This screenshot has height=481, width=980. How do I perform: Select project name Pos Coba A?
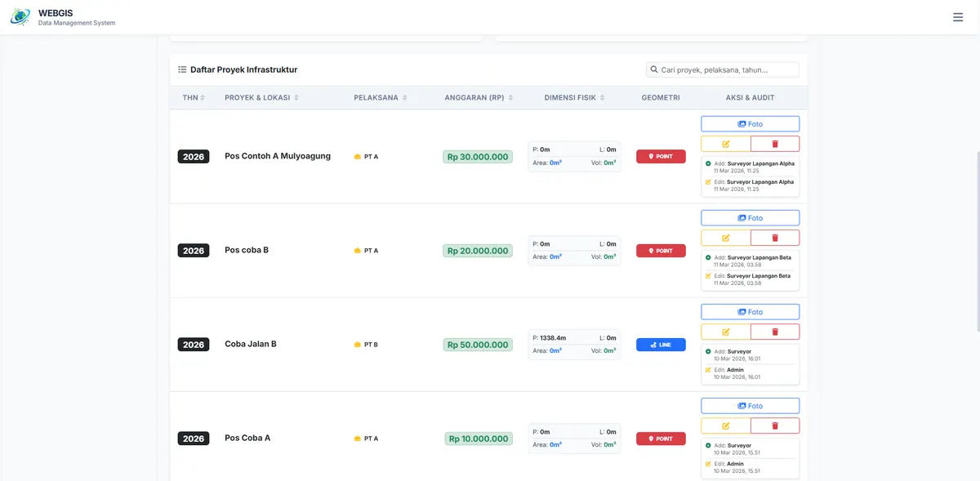(247, 438)
